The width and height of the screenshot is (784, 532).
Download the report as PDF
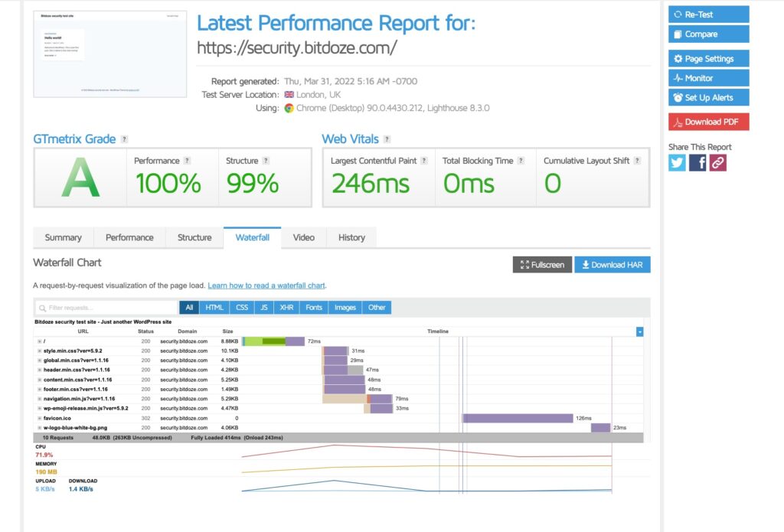(x=708, y=122)
